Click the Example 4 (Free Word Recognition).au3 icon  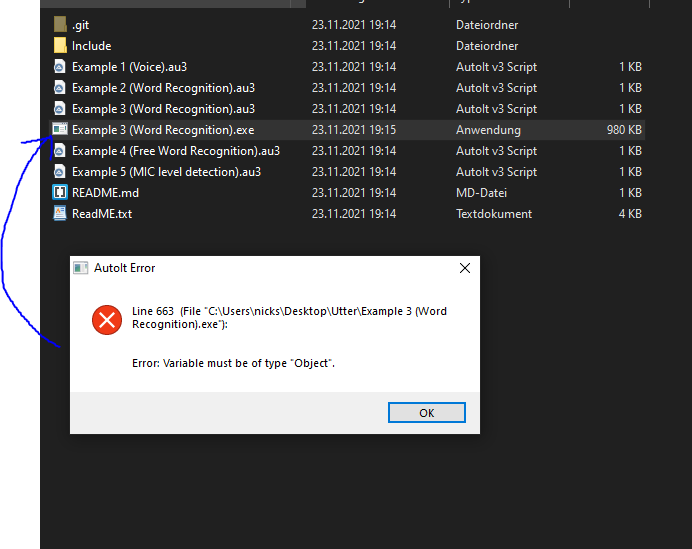tap(60, 150)
